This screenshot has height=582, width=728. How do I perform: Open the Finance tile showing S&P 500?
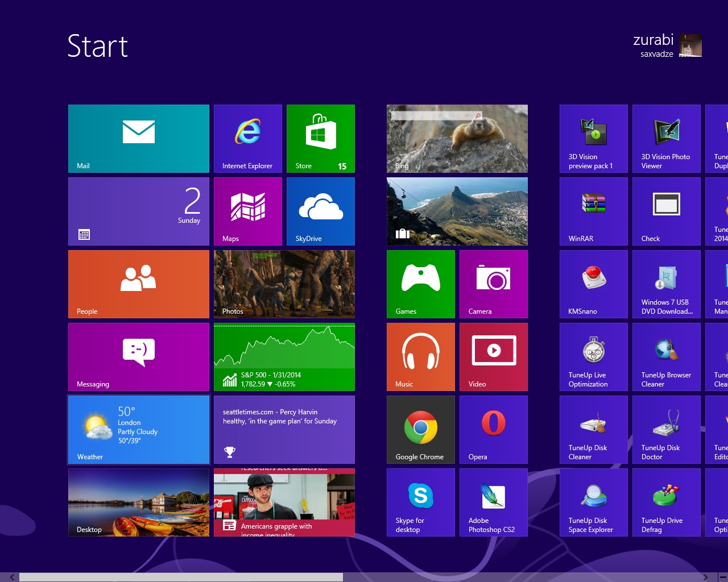pyautogui.click(x=284, y=357)
